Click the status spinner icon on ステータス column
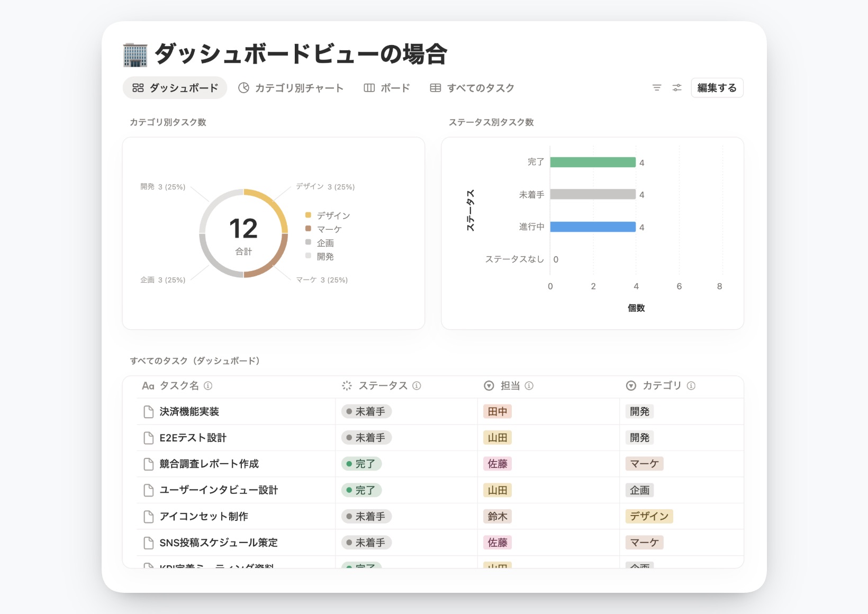The width and height of the screenshot is (868, 614). tap(347, 386)
